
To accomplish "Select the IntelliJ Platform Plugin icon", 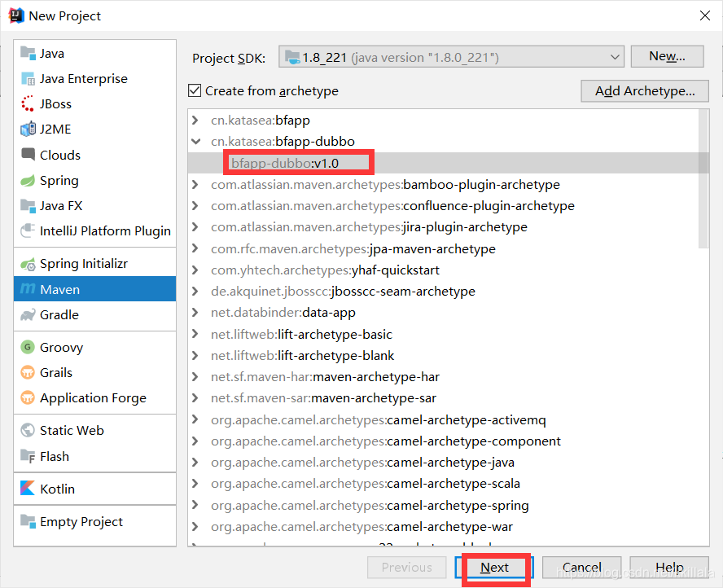I will (x=28, y=230).
